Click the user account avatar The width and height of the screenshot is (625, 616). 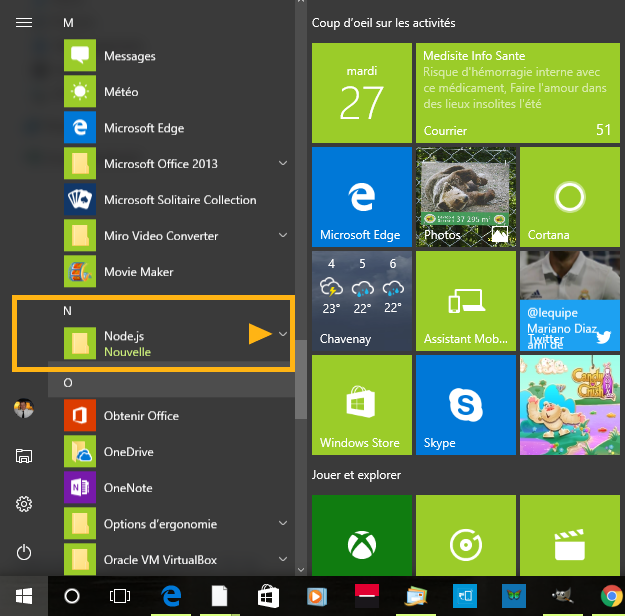(24, 408)
